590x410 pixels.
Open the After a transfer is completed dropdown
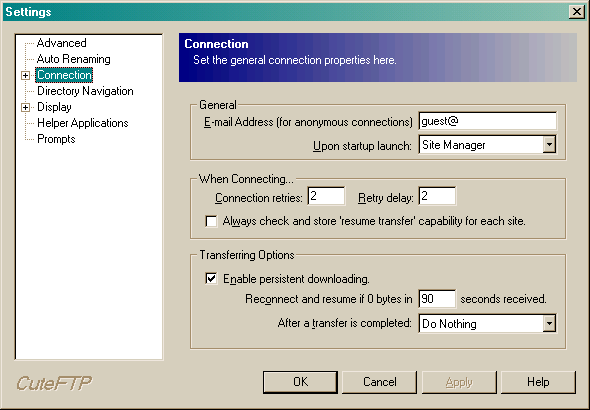549,323
